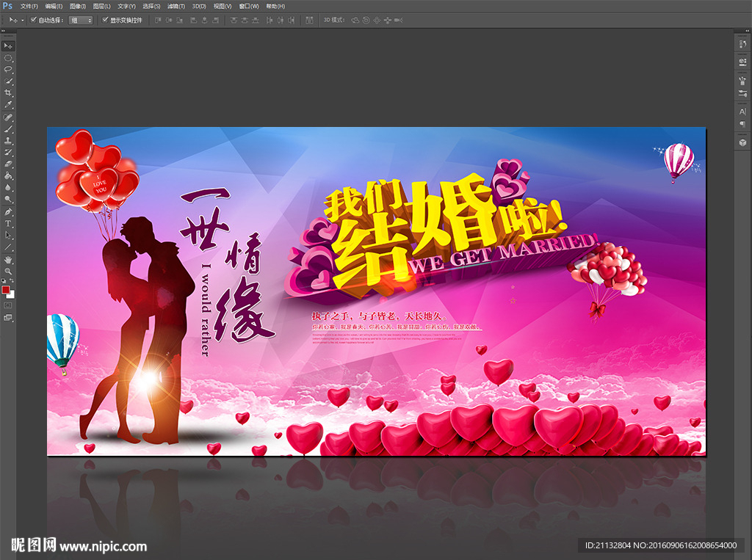The width and height of the screenshot is (752, 560).
Task: Click align vertical centers button
Action: click(x=169, y=20)
